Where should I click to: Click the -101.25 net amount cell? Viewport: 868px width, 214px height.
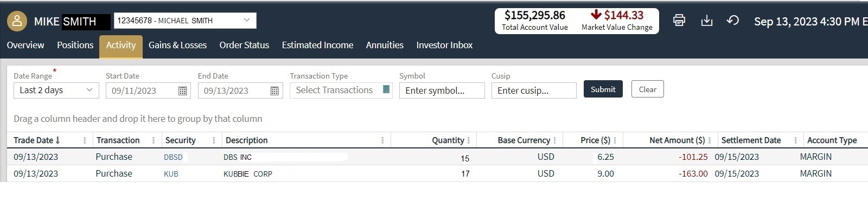[x=693, y=157]
